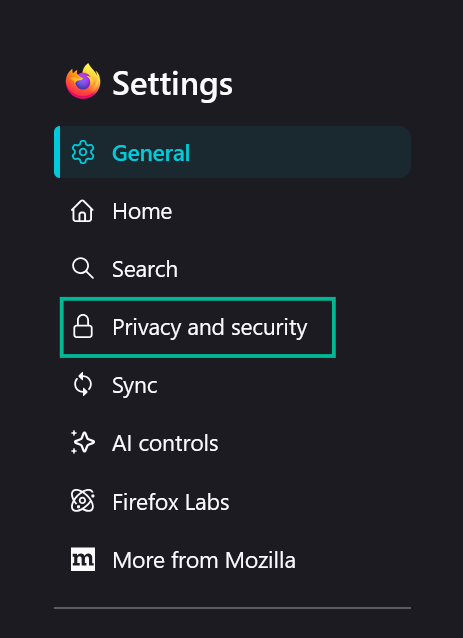This screenshot has width=463, height=638.
Task: Click the padlock icon for Privacy
Action: click(83, 327)
